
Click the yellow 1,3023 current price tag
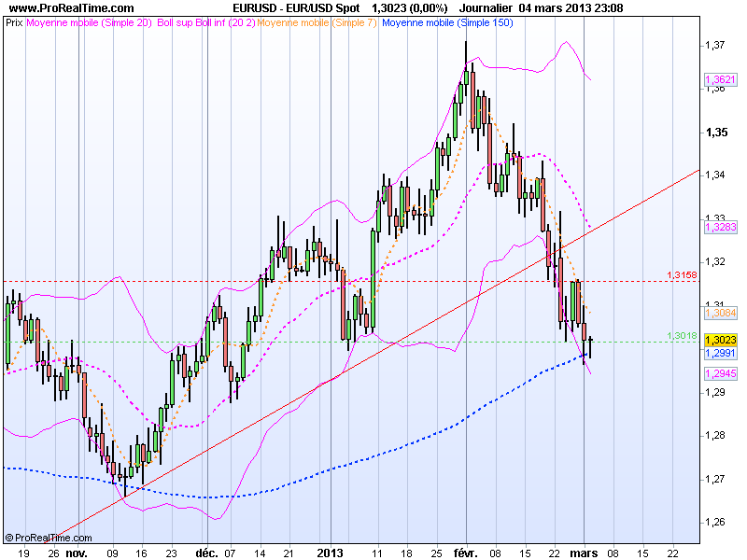tap(720, 340)
